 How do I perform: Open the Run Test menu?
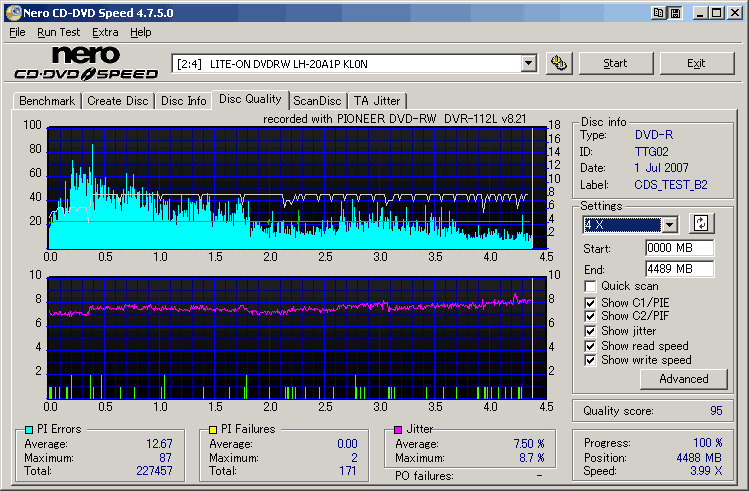(x=59, y=32)
